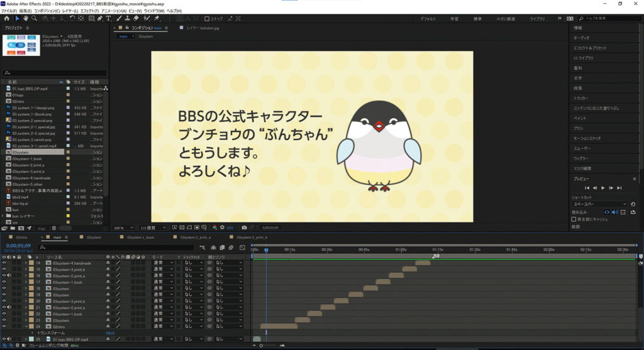This screenshot has width=644, height=350.
Task: Take a snapshot with camera icon
Action: pyautogui.click(x=244, y=227)
